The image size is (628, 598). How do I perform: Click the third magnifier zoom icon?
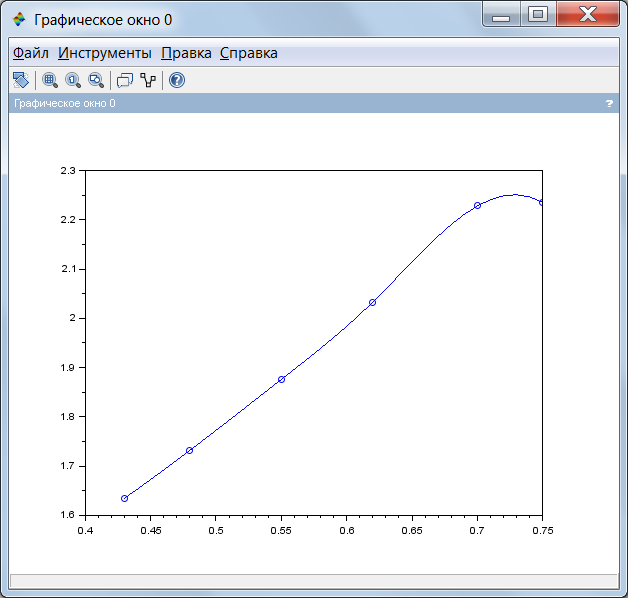click(x=97, y=80)
